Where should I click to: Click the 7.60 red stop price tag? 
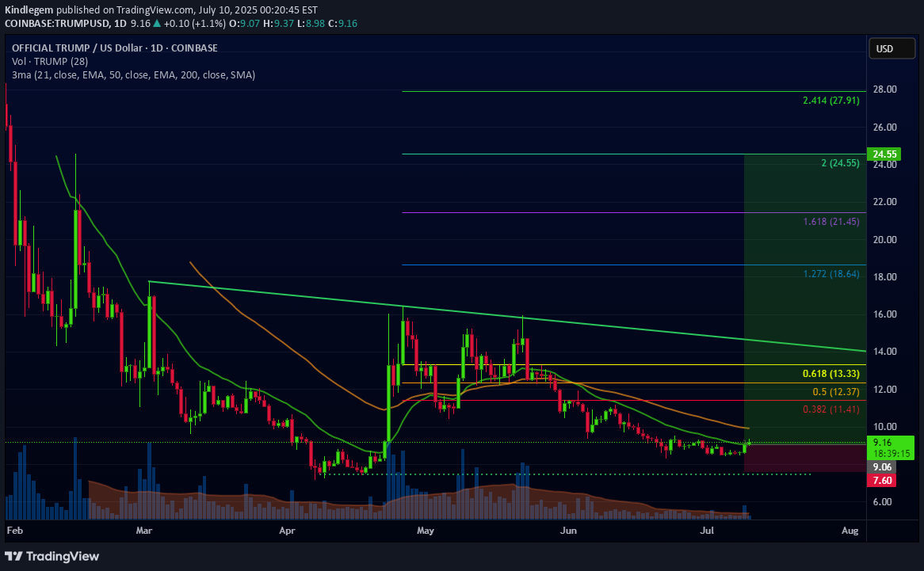884,481
